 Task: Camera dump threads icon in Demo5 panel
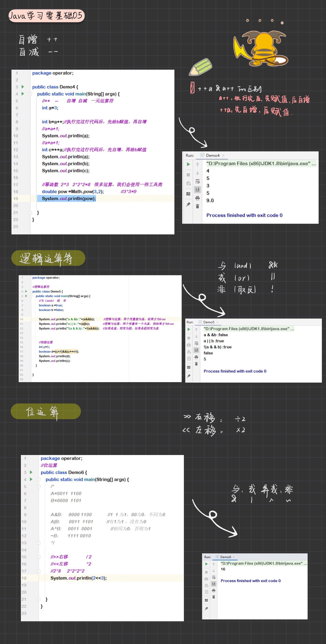(x=189, y=345)
